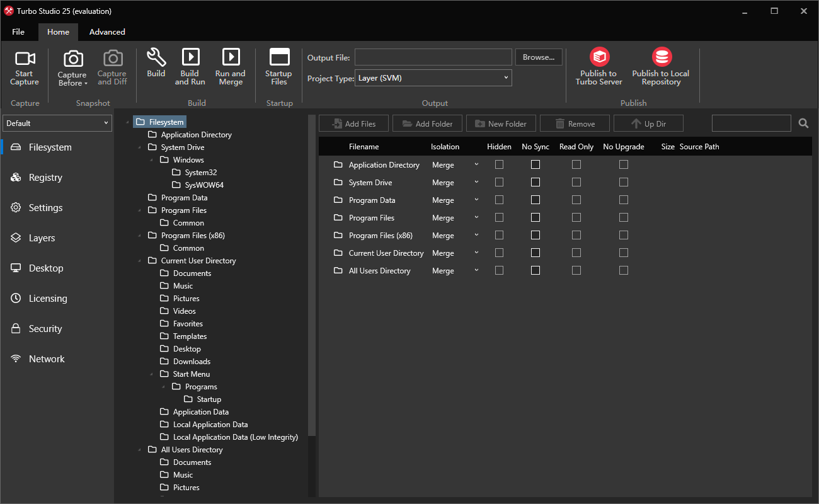Viewport: 819px width, 504px height.
Task: Toggle No Sync for System Drive row
Action: click(535, 182)
